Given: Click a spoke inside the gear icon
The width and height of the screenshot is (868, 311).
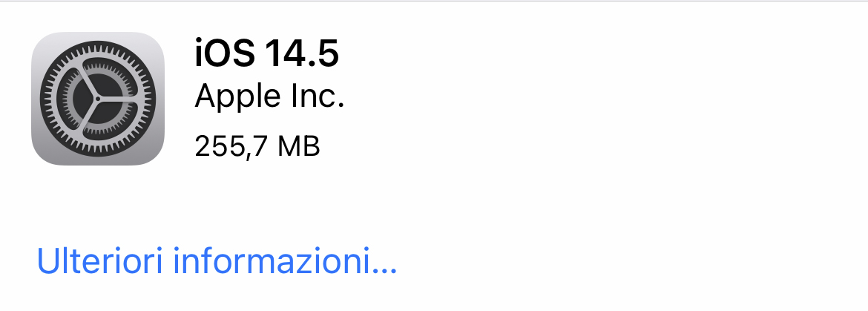Looking at the screenshot, I should [x=116, y=99].
